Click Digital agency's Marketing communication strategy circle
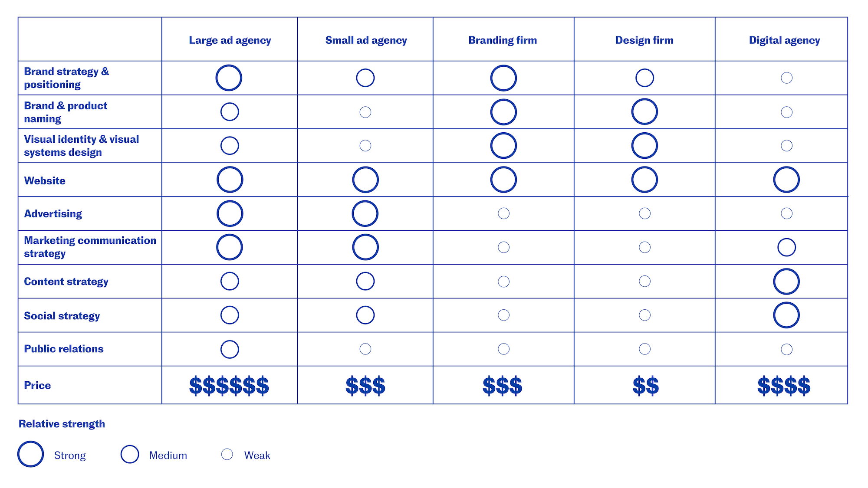Viewport: 868px width, 488px height. point(786,247)
